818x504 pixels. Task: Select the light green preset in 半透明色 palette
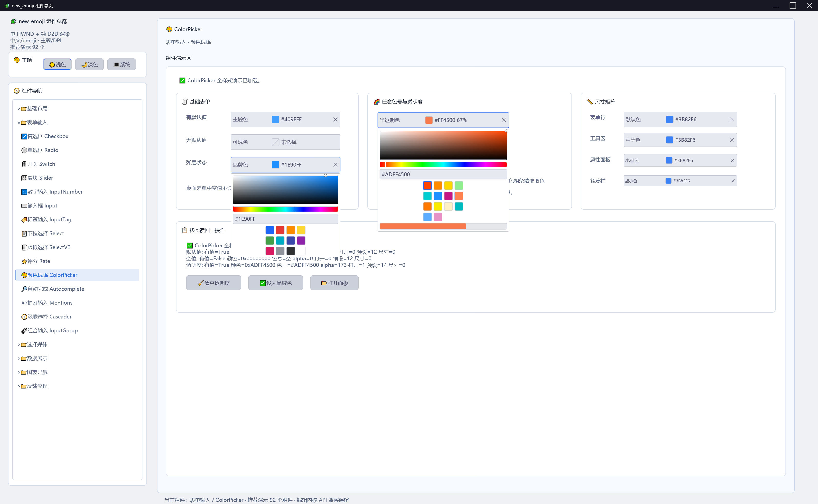pyautogui.click(x=459, y=186)
